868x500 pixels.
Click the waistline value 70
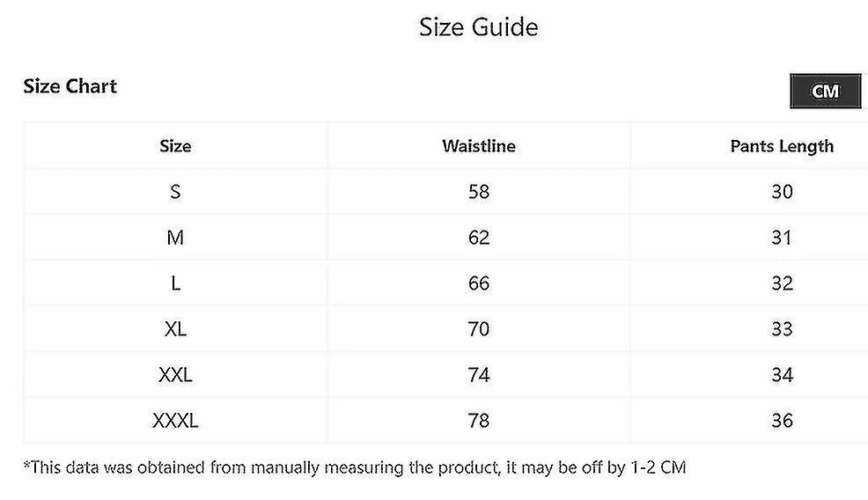479,329
